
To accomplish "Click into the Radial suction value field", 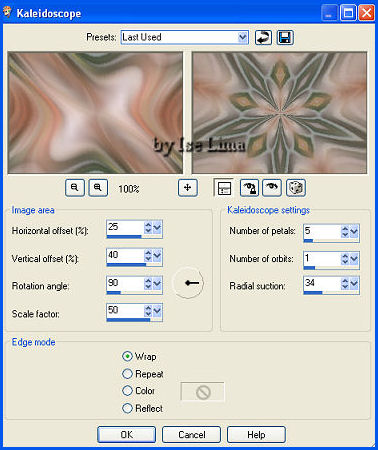I will (x=322, y=283).
